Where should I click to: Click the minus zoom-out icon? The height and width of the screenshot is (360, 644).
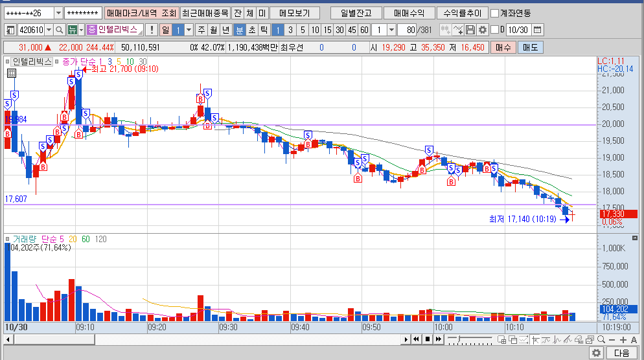point(612,340)
